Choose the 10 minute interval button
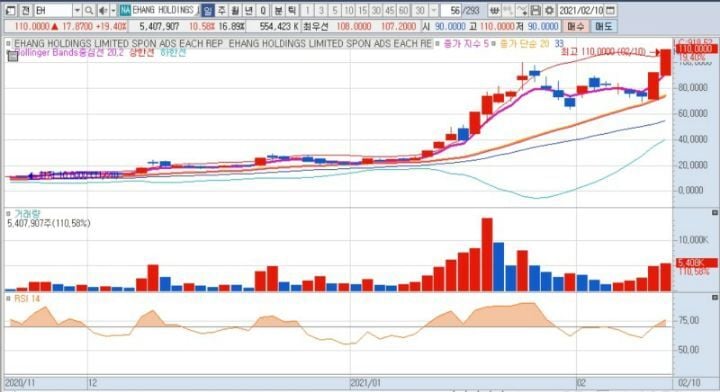The height and width of the screenshot is (392, 720). coord(349,10)
